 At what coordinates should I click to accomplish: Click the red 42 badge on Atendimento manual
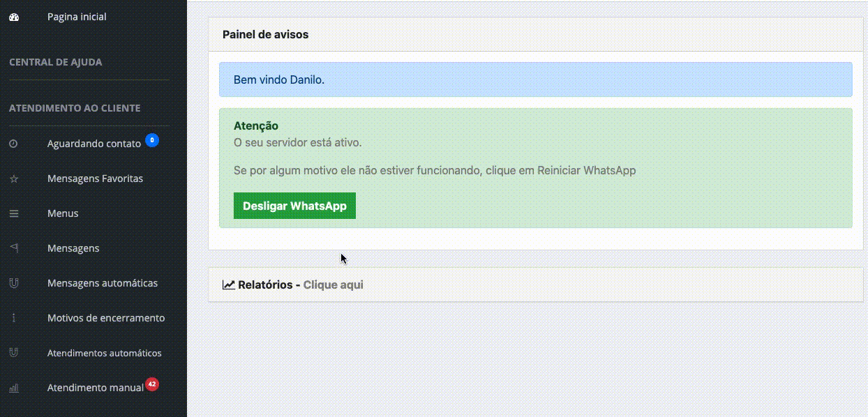151,384
